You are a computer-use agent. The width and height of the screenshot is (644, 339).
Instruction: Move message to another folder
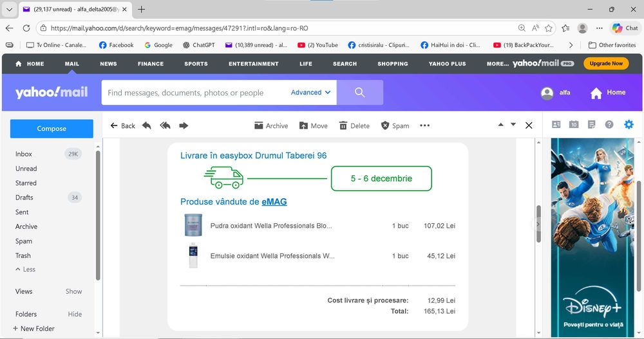coord(314,125)
